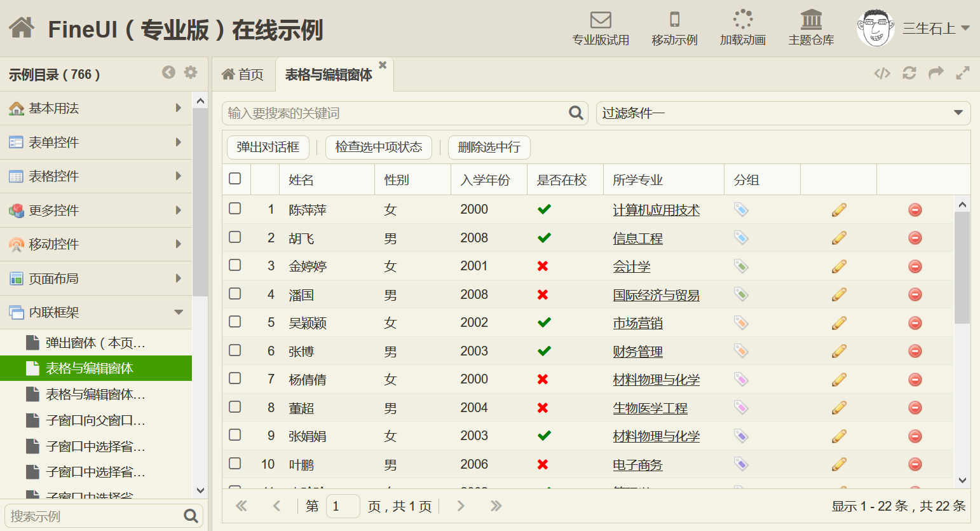Select the checkbox for row 胡飞
Screen dimensions: 980x531
[235, 237]
